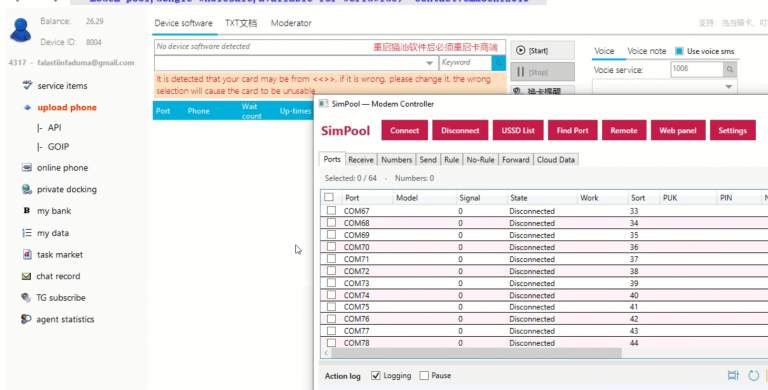
Task: Check the COM67 row checkbox
Action: click(332, 210)
